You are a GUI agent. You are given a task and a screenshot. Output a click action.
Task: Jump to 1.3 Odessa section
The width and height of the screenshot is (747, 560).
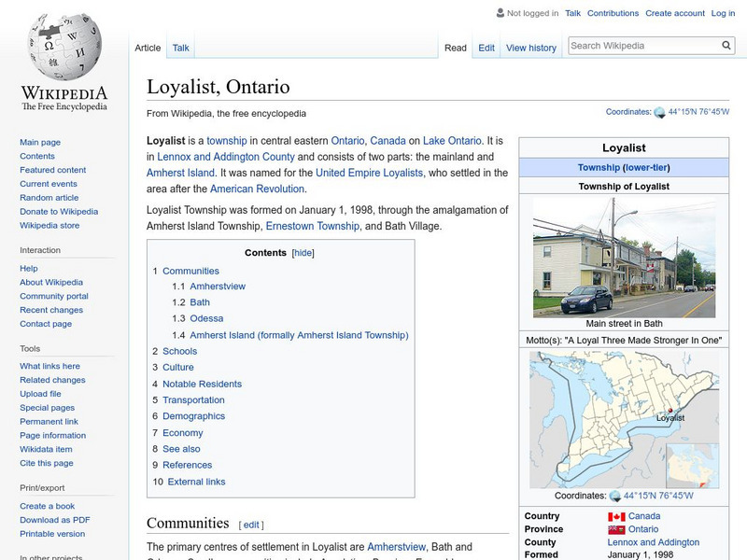(x=206, y=318)
